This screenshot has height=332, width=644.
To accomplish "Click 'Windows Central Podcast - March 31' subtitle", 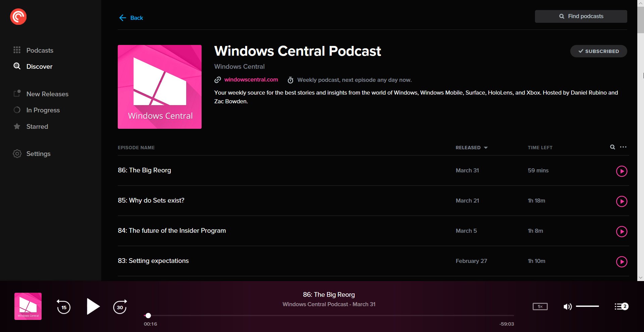I will (x=329, y=304).
